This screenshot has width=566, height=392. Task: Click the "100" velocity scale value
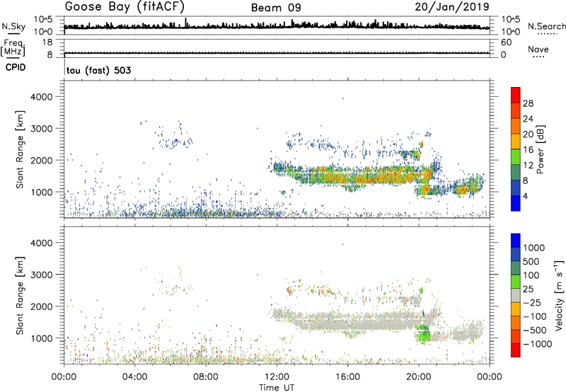(x=531, y=275)
